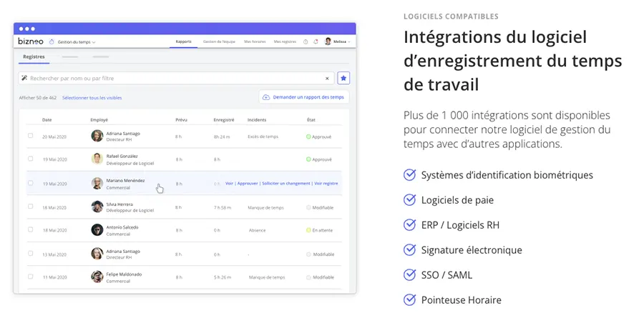
Task: Click Adriana Santiago's avatar on 13 Mai row
Action: tap(97, 254)
